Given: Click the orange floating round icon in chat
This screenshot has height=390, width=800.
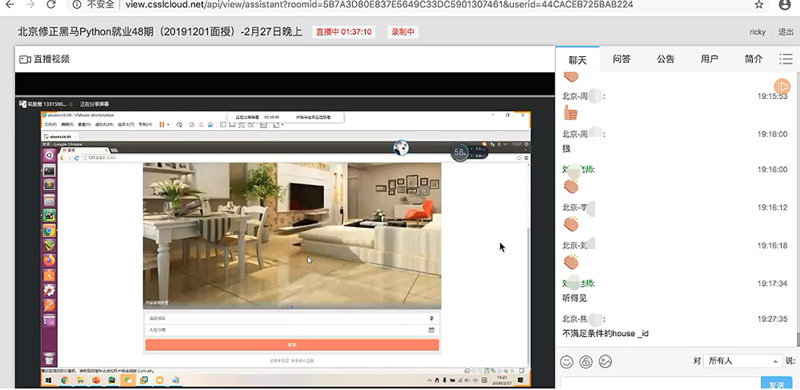Looking at the screenshot, I should click(x=782, y=86).
